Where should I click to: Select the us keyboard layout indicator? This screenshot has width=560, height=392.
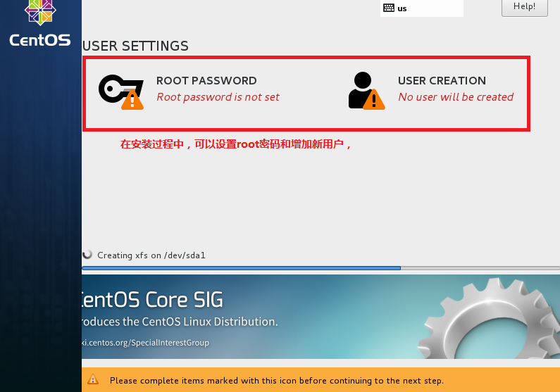point(422,8)
